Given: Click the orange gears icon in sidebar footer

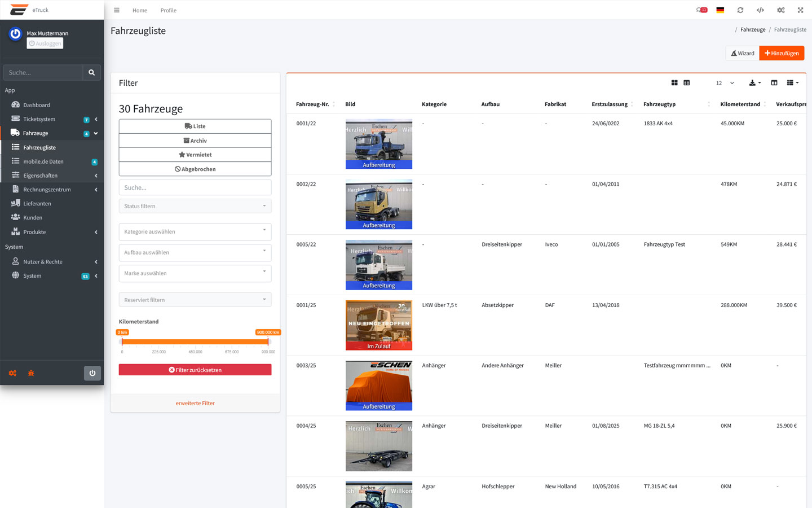Looking at the screenshot, I should click(x=12, y=373).
